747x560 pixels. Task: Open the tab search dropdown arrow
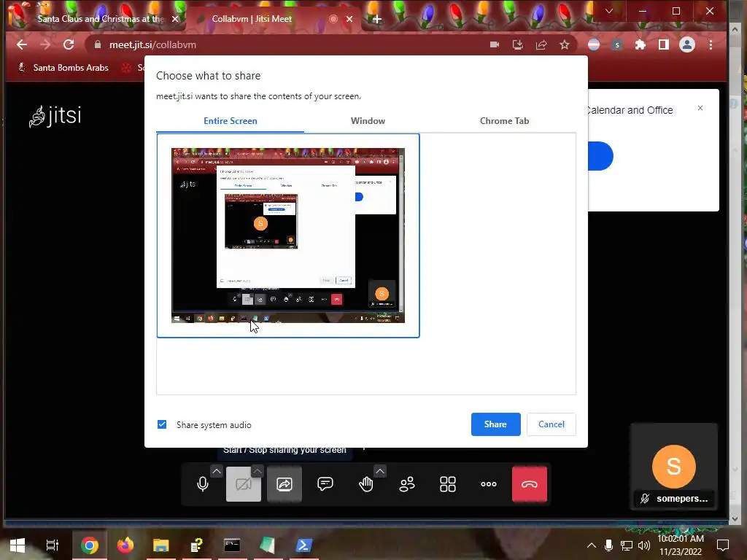pyautogui.click(x=609, y=11)
